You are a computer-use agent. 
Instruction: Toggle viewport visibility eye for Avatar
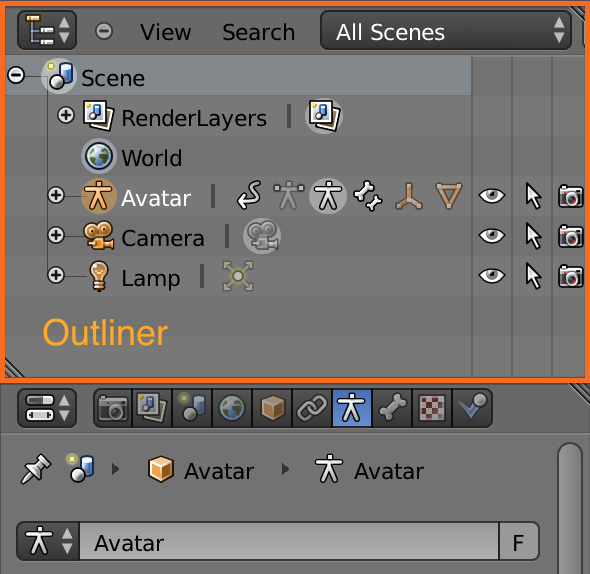(x=491, y=196)
